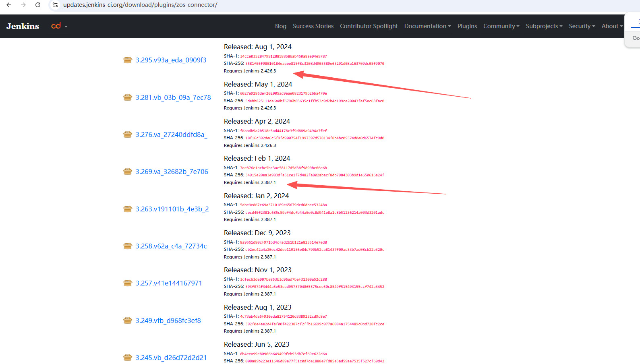Open Plugins in the navbar
This screenshot has width=640, height=364.
click(467, 26)
